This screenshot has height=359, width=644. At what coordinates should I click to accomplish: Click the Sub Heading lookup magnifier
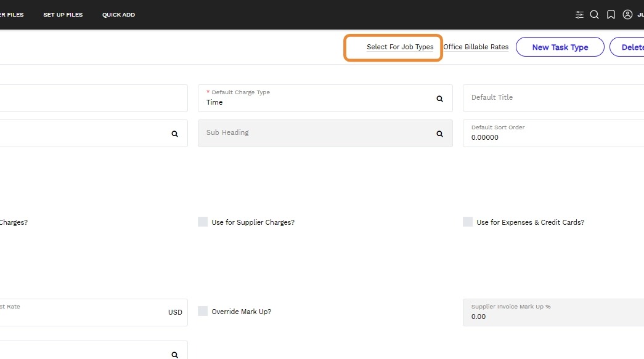click(x=440, y=134)
